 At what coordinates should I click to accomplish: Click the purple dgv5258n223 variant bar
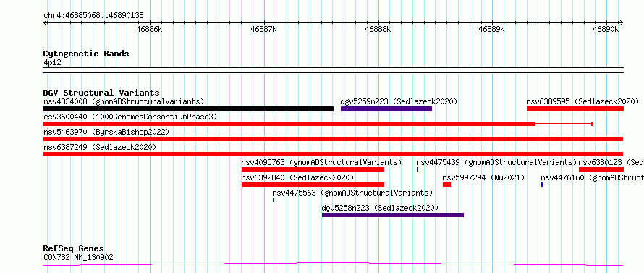pyautogui.click(x=393, y=215)
